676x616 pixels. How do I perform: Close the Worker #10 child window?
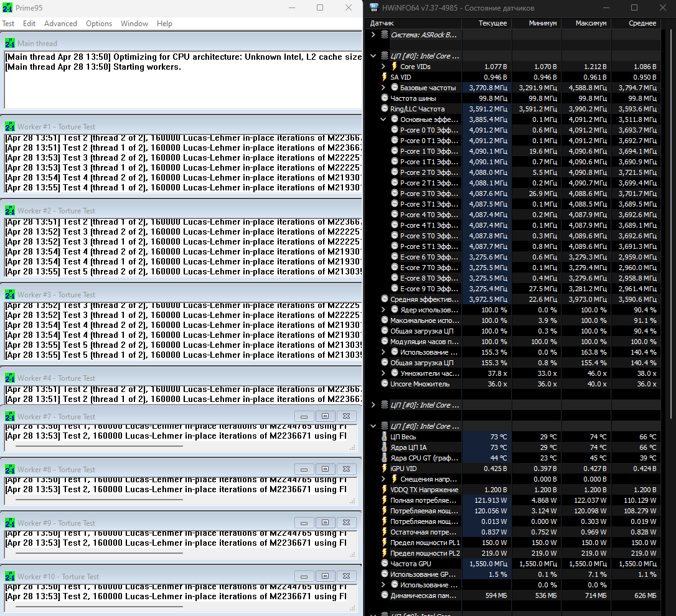[346, 576]
